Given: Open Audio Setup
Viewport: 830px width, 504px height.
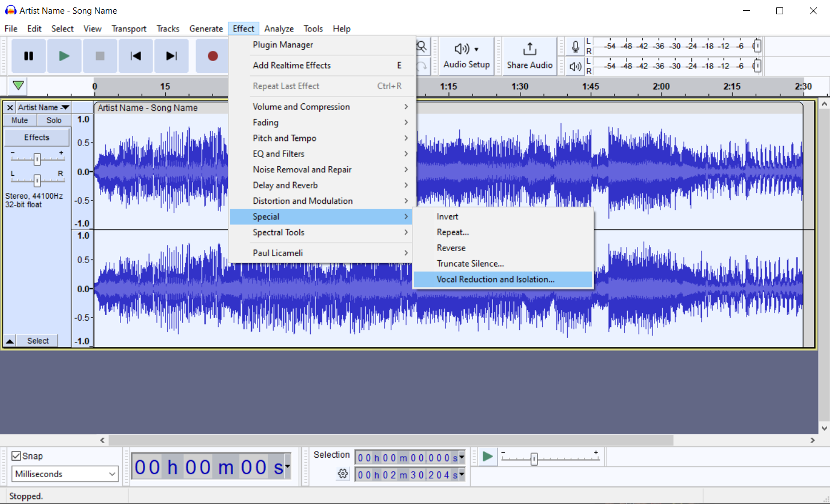Looking at the screenshot, I should tap(466, 55).
